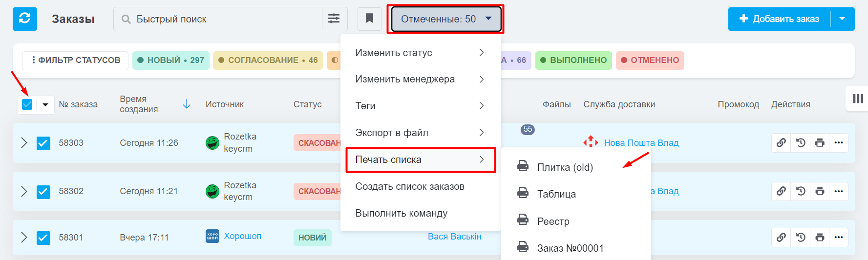The height and width of the screenshot is (260, 868).
Task: Open the search filter settings icon
Action: [334, 19]
